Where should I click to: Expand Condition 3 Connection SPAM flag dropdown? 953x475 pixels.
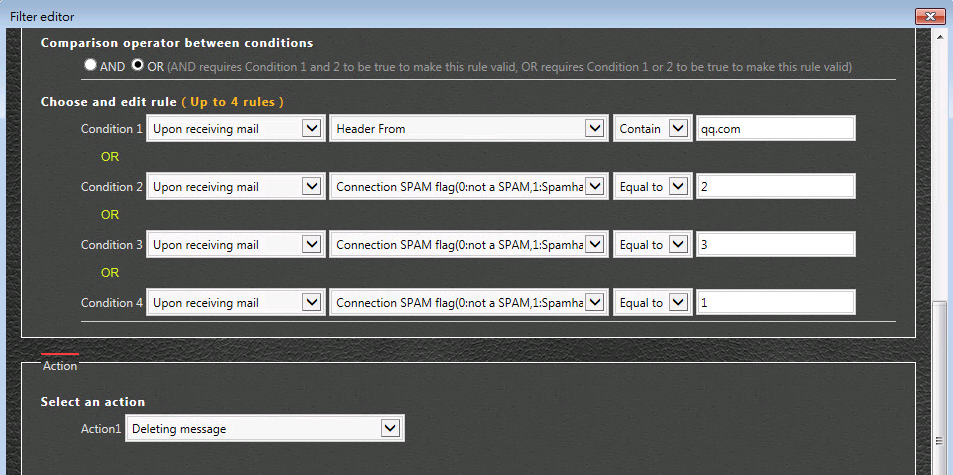pyautogui.click(x=469, y=245)
